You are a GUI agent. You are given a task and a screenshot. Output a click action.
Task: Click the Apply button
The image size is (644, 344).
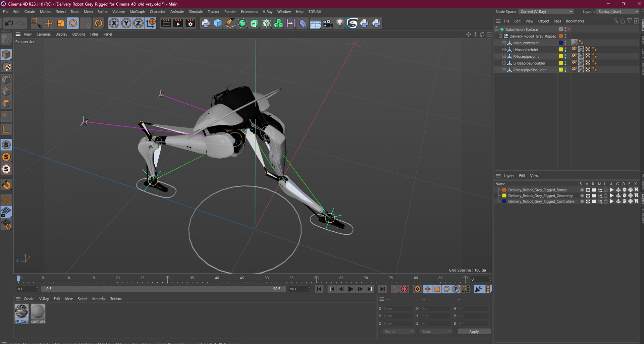pyautogui.click(x=474, y=331)
